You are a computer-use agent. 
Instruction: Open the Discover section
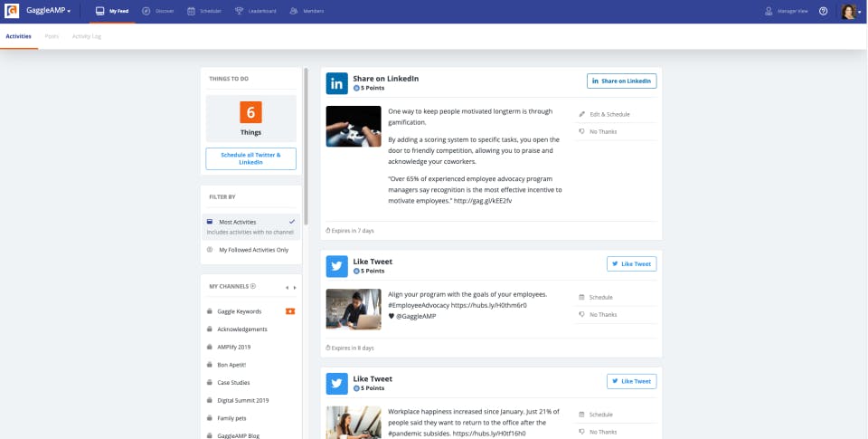(x=157, y=11)
